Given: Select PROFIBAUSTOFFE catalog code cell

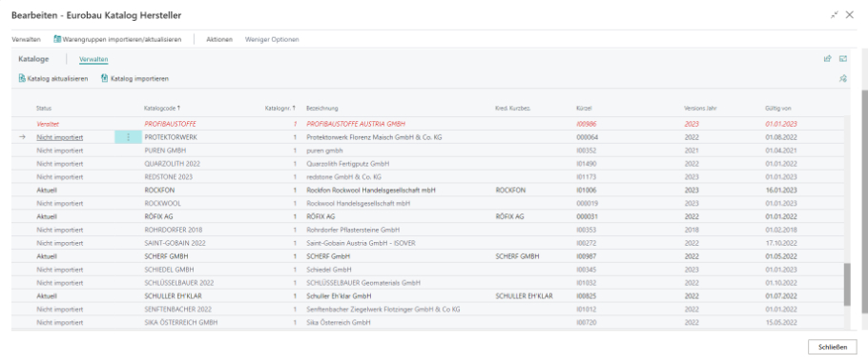Looking at the screenshot, I should [171, 124].
